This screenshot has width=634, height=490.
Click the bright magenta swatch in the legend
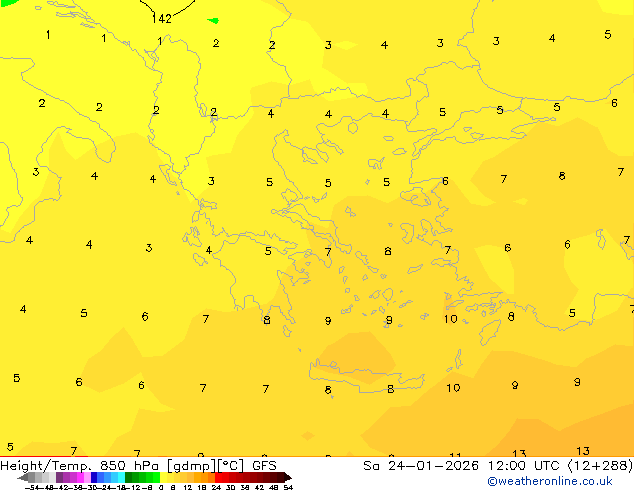click(80, 477)
